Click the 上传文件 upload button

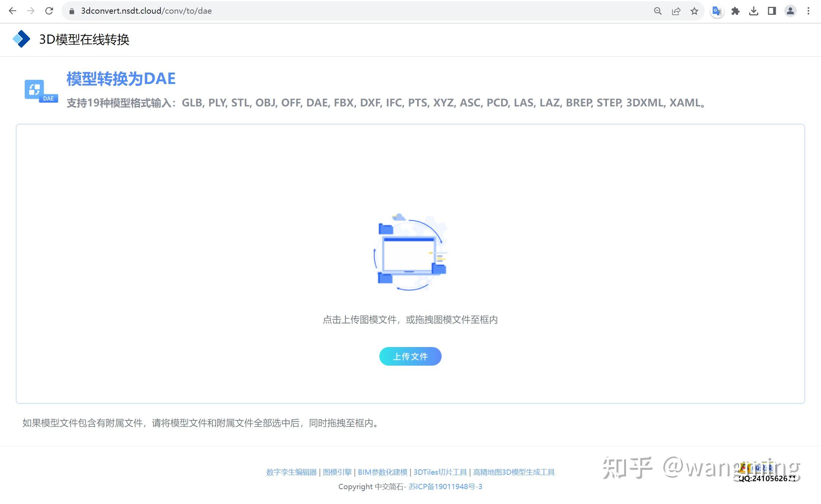tap(410, 356)
